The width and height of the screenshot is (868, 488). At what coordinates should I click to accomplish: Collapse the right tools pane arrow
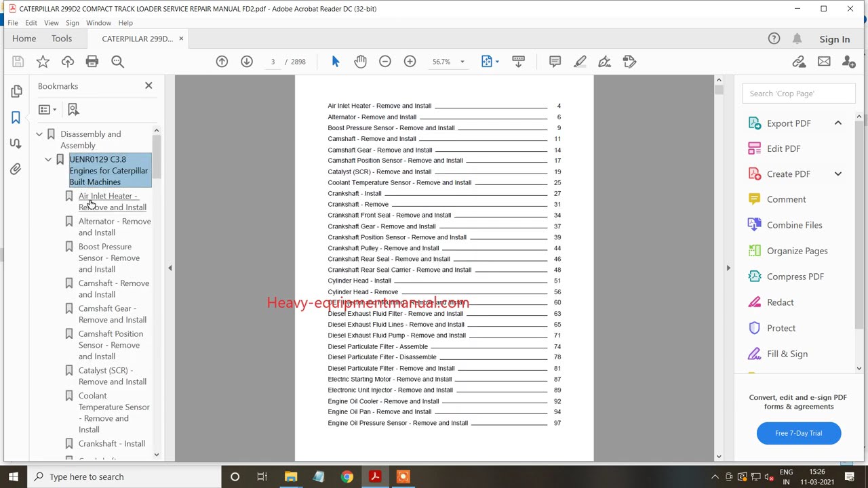point(728,268)
